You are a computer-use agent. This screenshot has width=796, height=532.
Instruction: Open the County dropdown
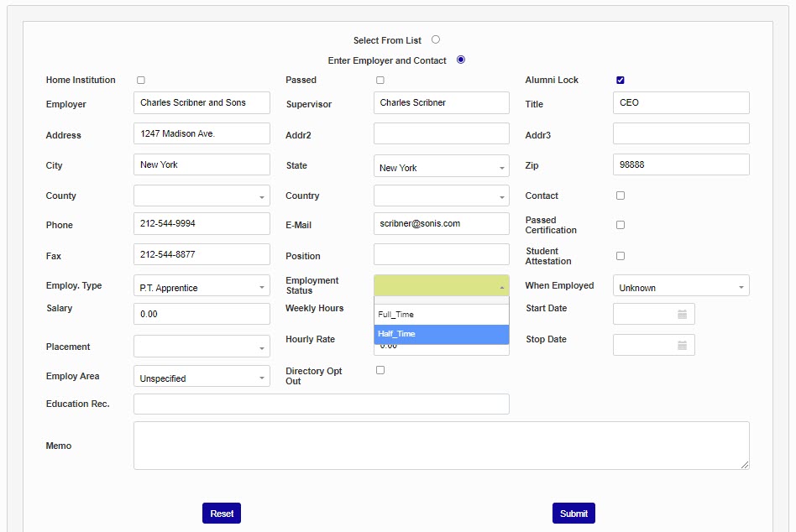coord(202,196)
